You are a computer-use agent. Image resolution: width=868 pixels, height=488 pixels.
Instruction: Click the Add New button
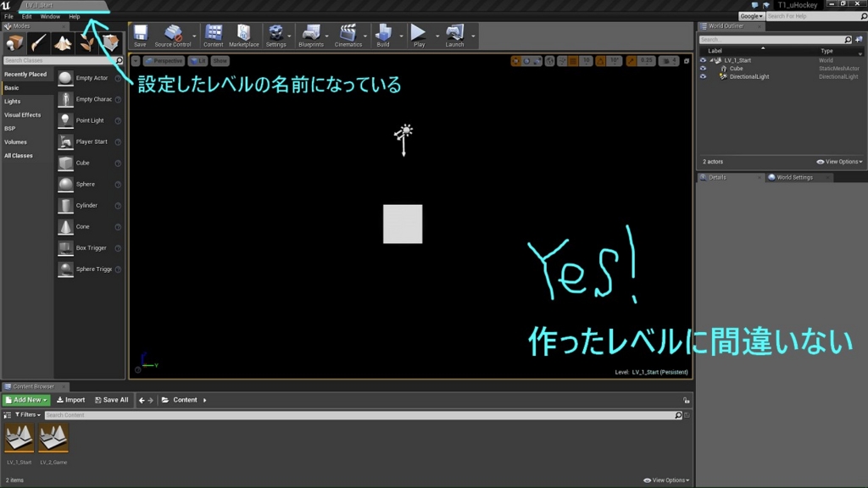pos(26,400)
